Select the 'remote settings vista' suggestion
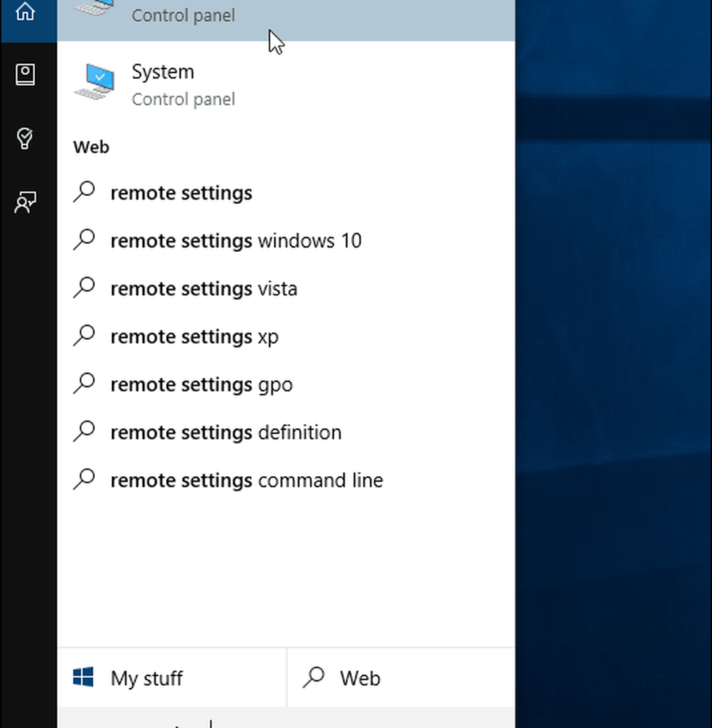 point(203,289)
